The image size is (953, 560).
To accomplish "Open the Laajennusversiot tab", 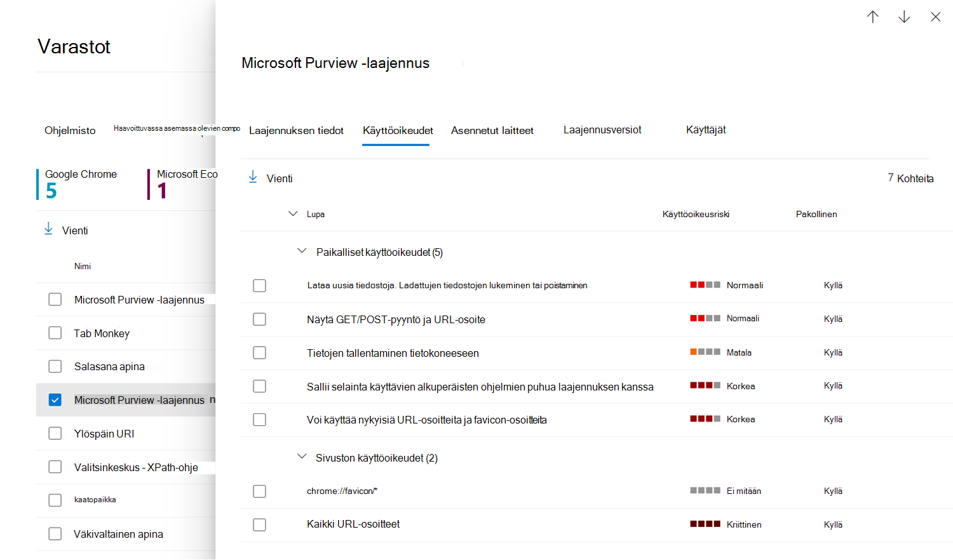I will 602,130.
